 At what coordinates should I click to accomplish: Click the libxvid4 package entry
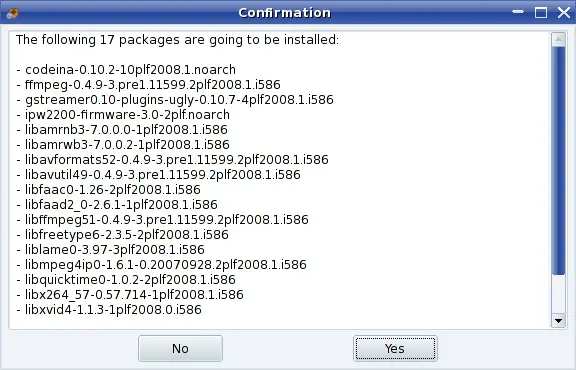point(109,309)
